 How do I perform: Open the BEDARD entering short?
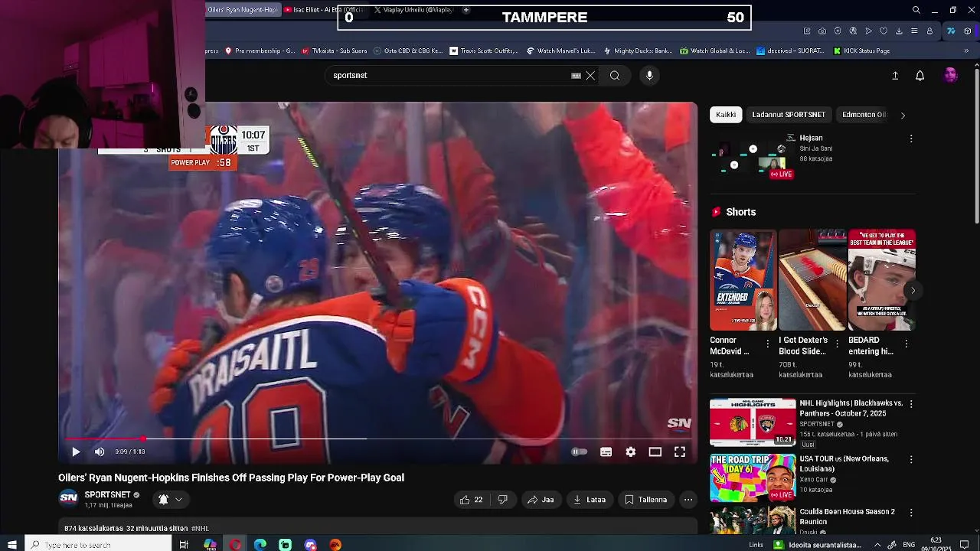click(882, 280)
